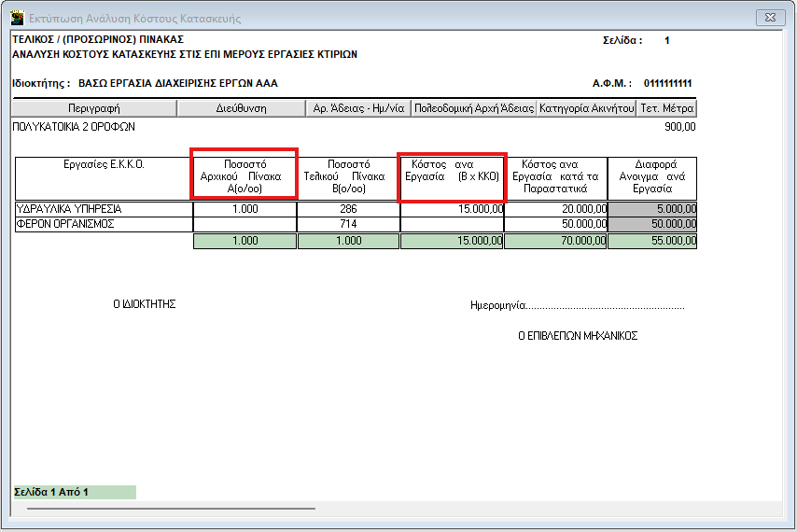Click the green Σελίδα 1 Από 1 indicator
Viewport: 797px width, 532px height.
click(x=74, y=492)
